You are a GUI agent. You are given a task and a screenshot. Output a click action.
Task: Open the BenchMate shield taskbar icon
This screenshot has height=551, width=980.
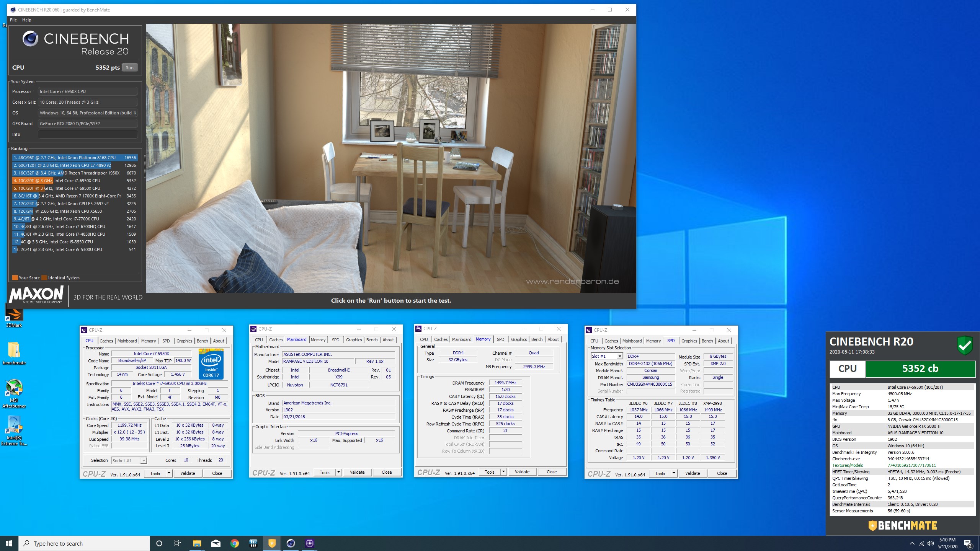(x=272, y=543)
